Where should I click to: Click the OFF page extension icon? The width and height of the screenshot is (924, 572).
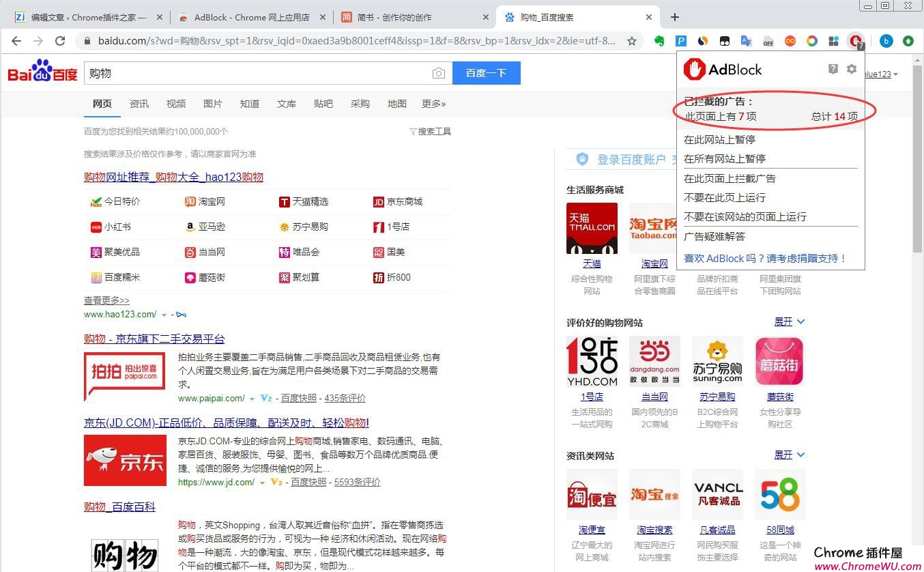(x=768, y=41)
